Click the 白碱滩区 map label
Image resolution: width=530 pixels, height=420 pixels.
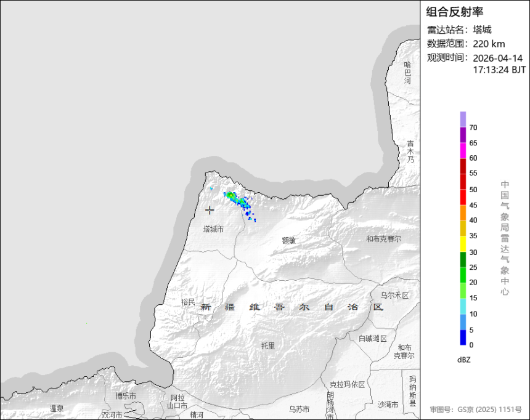click(373, 339)
